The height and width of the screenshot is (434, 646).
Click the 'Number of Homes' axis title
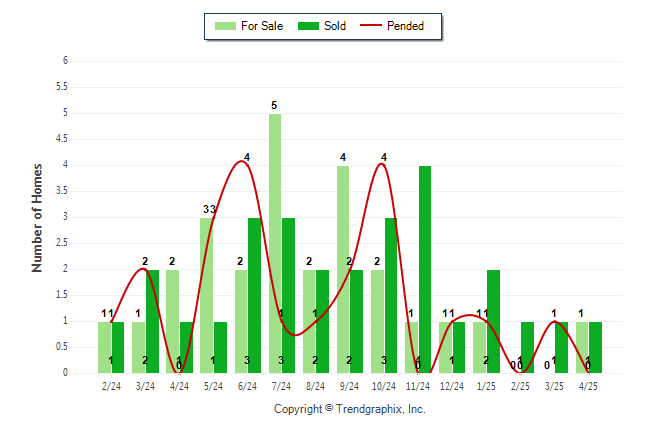click(37, 218)
